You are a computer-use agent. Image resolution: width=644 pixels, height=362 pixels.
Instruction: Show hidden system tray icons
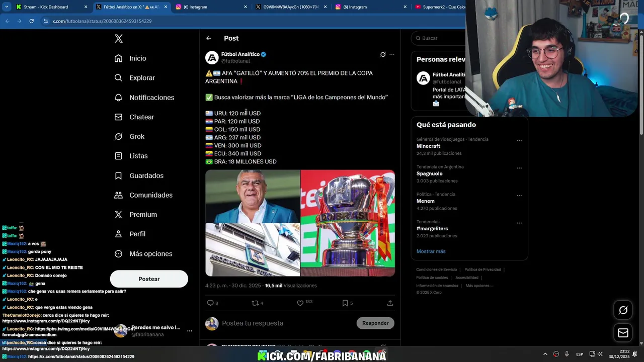click(545, 354)
